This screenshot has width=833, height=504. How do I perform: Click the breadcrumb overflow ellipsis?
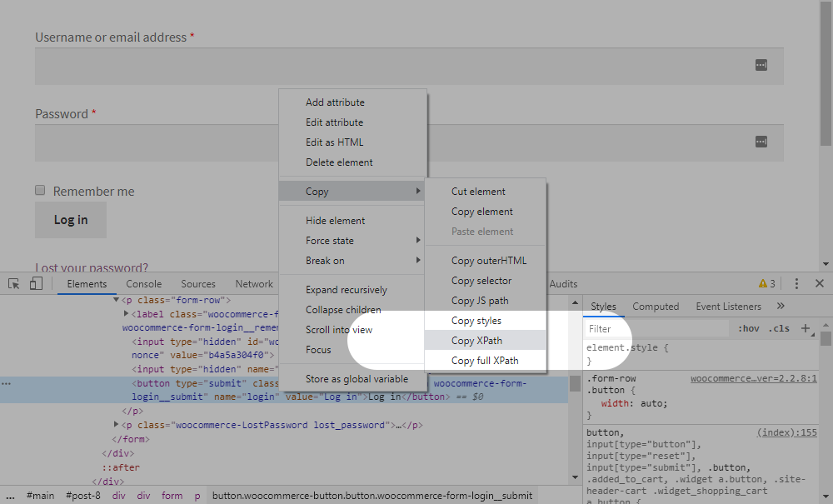[x=10, y=496]
